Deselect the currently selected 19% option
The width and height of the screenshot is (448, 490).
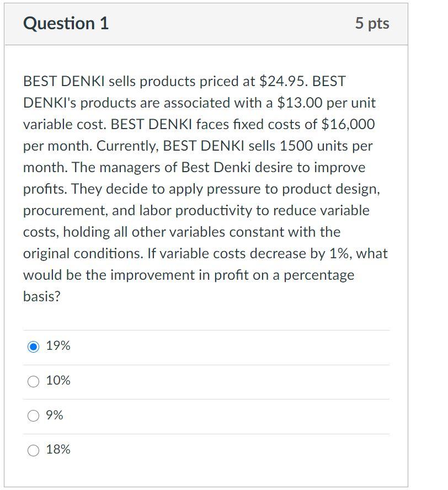(34, 346)
